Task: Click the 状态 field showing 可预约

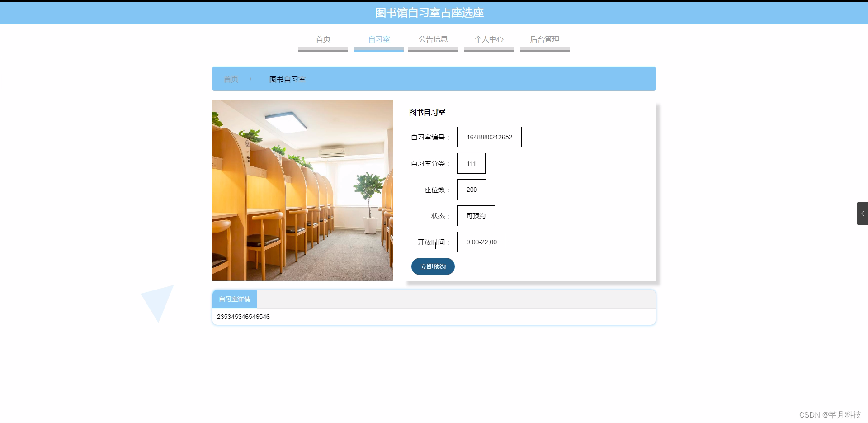Action: 476,216
